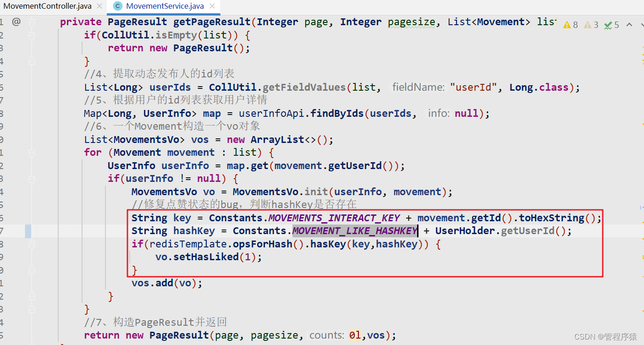Select the MovementService.java tab

(x=165, y=6)
